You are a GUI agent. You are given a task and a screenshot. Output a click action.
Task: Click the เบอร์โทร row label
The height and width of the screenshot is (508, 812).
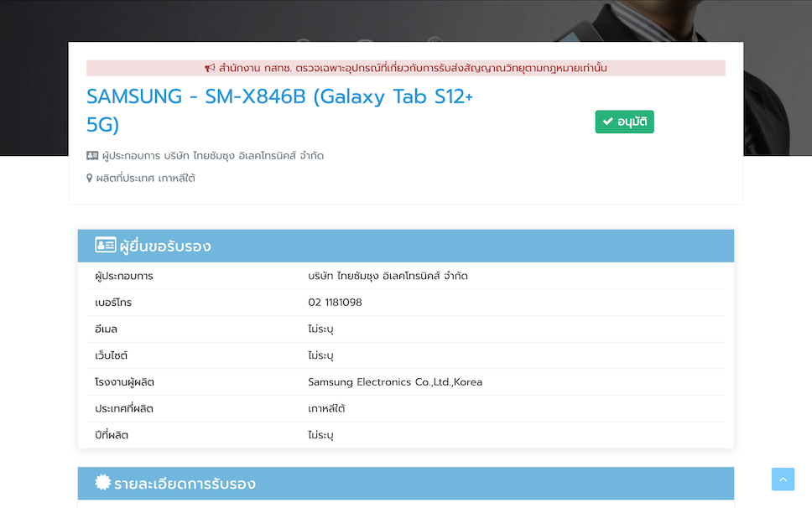pyautogui.click(x=113, y=303)
